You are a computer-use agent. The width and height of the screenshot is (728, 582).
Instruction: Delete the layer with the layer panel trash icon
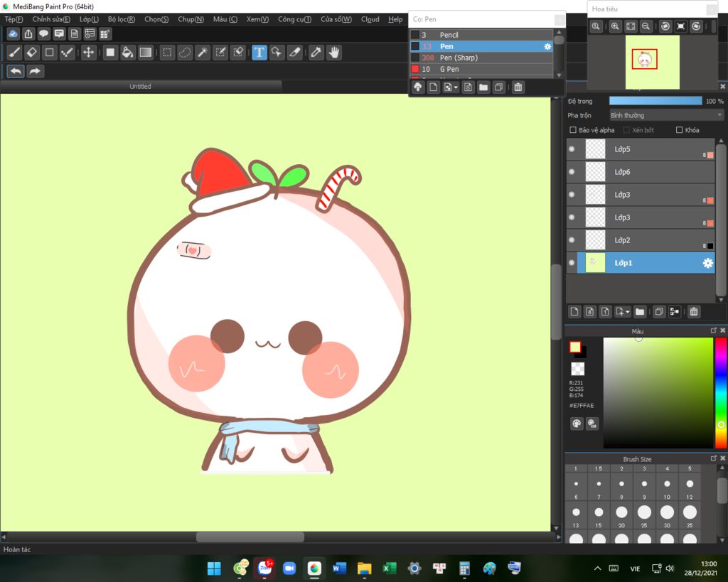(694, 312)
